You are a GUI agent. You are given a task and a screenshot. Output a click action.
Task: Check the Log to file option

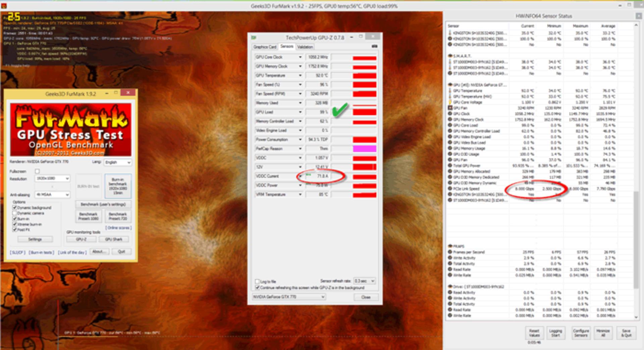(257, 281)
